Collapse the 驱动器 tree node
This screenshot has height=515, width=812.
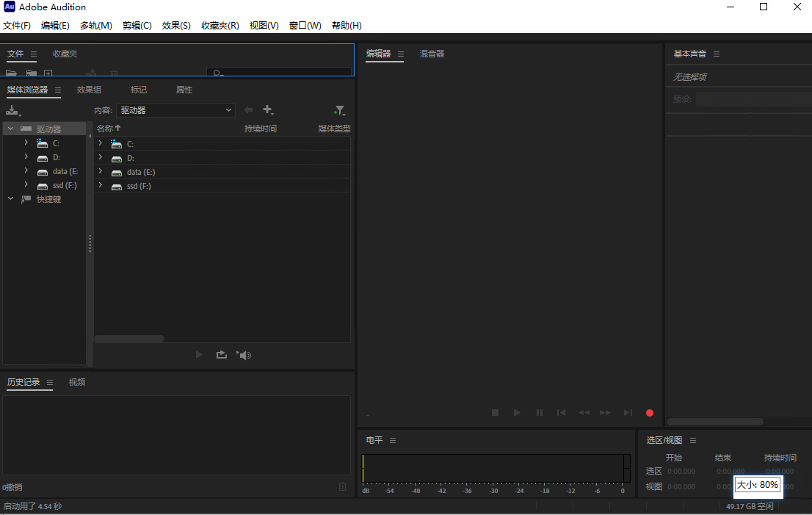(10, 128)
